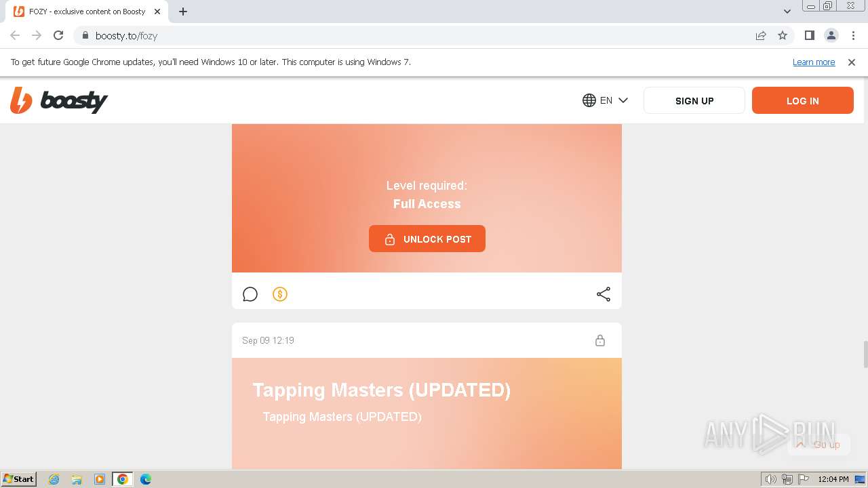
Task: Click the Go up button
Action: 818,445
